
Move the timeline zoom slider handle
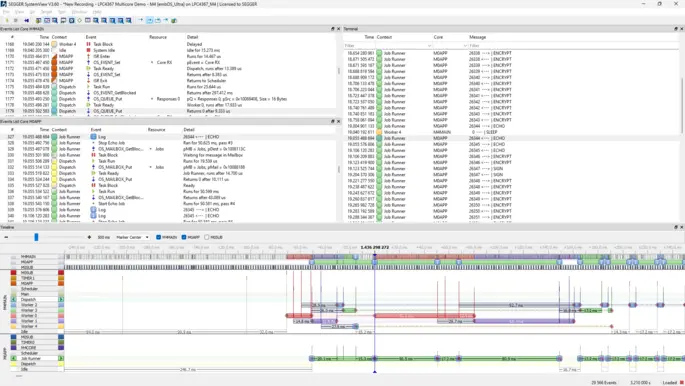point(36,237)
